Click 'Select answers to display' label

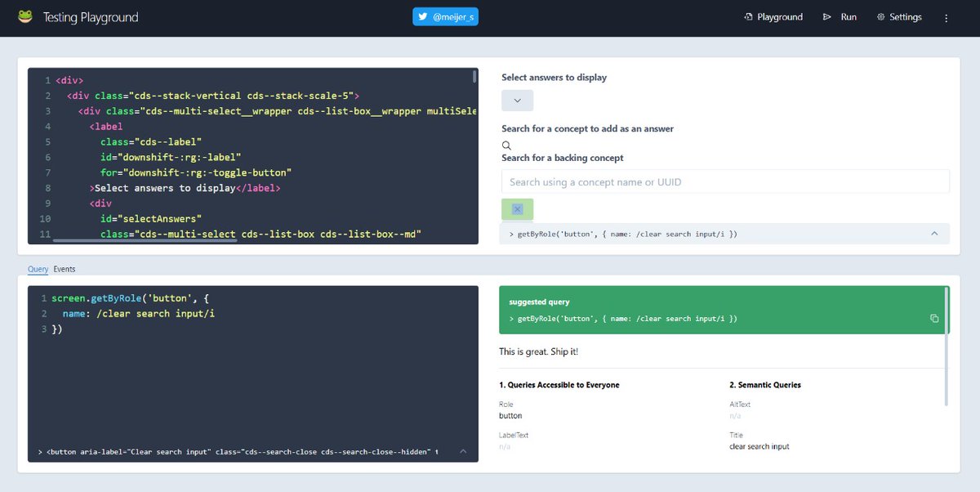(555, 78)
